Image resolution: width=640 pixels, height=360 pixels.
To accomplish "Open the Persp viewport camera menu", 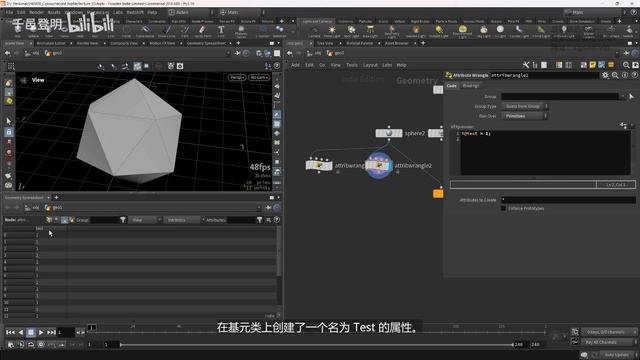I will (x=237, y=77).
